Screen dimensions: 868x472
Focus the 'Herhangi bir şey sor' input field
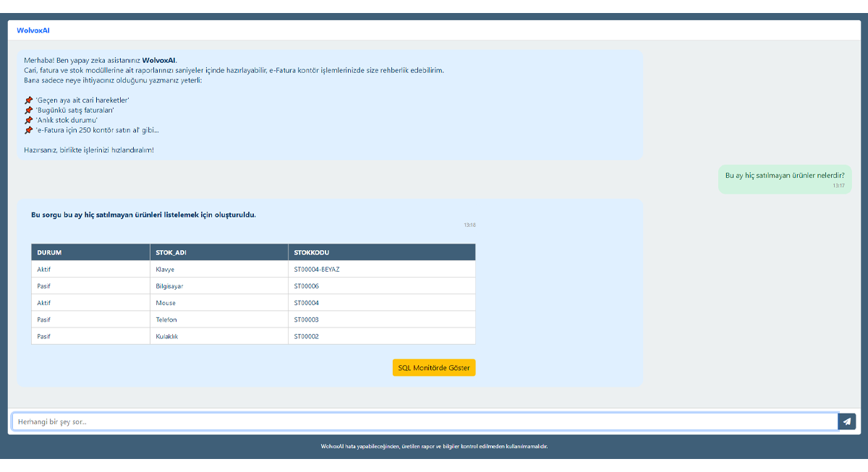tap(425, 421)
